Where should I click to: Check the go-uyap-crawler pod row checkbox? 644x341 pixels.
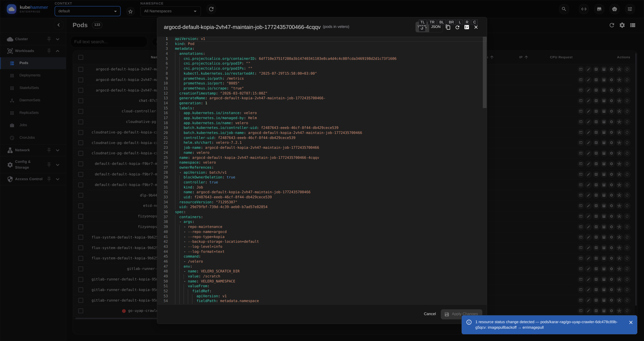[81, 311]
